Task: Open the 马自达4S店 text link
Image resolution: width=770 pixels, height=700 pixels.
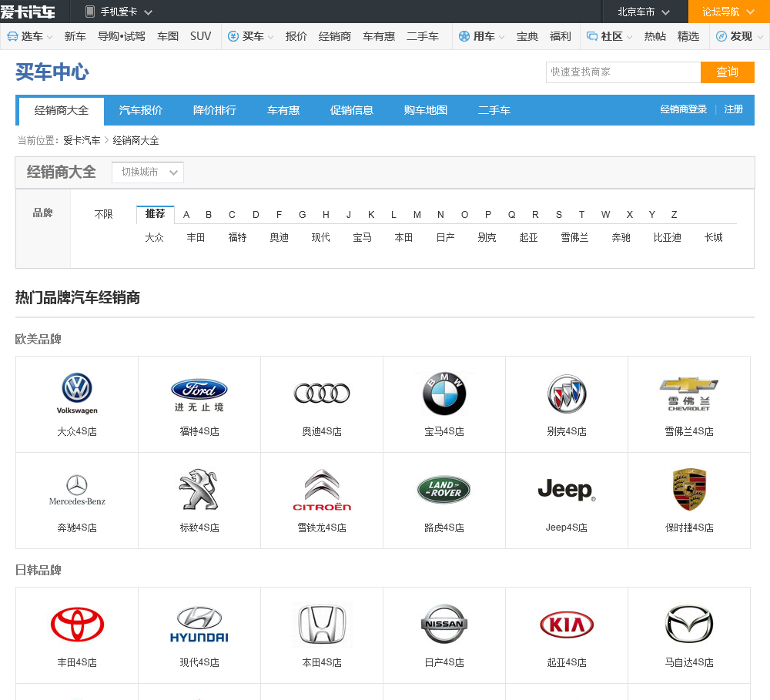Action: click(x=689, y=662)
